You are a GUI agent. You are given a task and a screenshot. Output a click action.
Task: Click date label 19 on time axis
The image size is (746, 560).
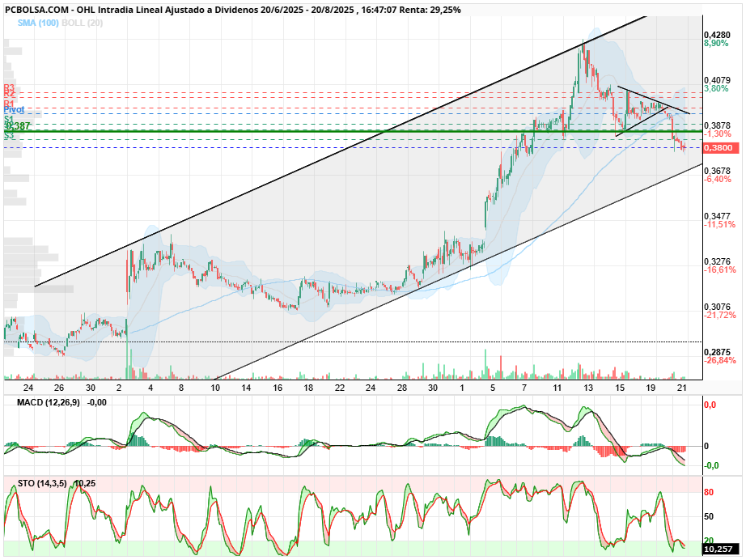tap(651, 388)
